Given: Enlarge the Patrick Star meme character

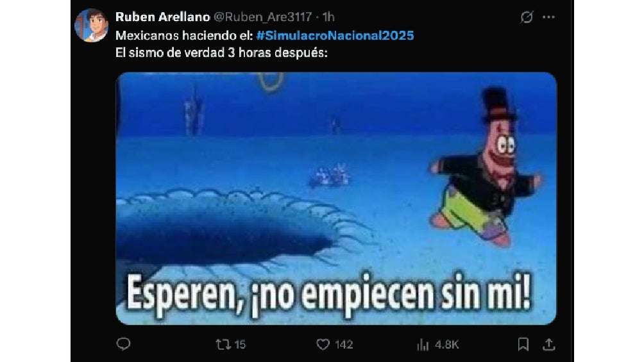Looking at the screenshot, I should 487,169.
